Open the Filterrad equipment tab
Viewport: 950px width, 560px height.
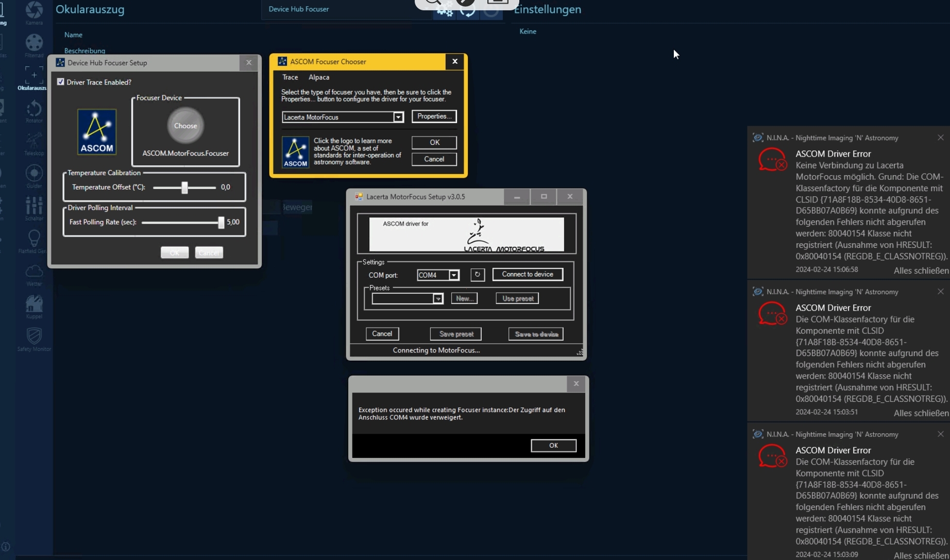(x=34, y=45)
